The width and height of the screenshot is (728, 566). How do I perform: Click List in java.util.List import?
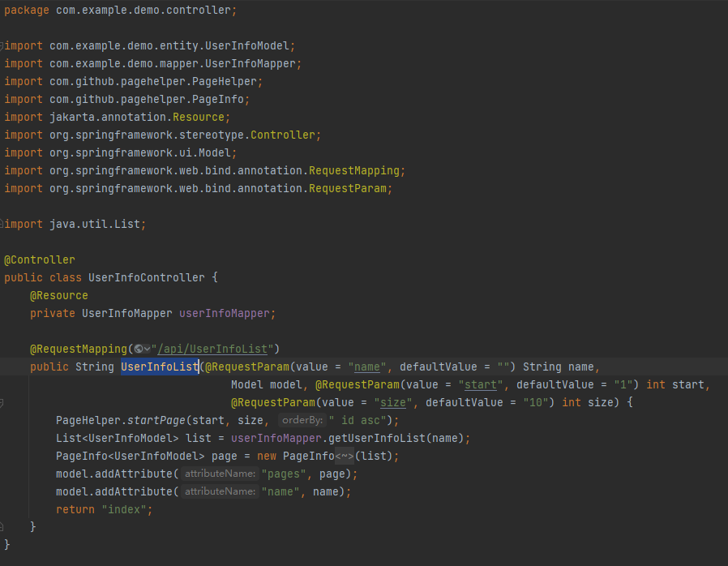[127, 225]
